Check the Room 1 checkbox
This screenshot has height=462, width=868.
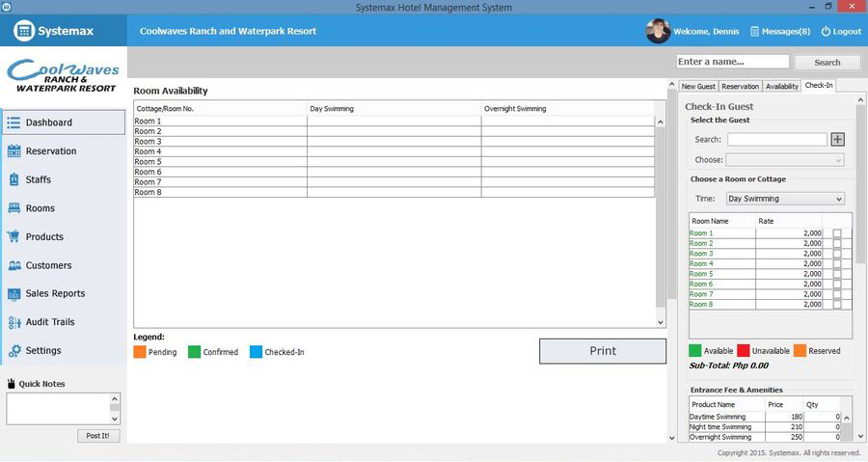(837, 233)
